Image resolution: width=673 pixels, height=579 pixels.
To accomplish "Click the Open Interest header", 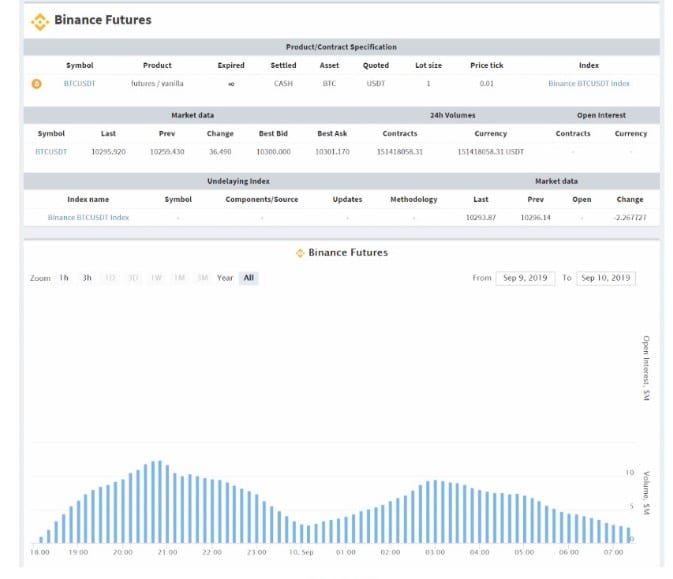I will pos(601,115).
